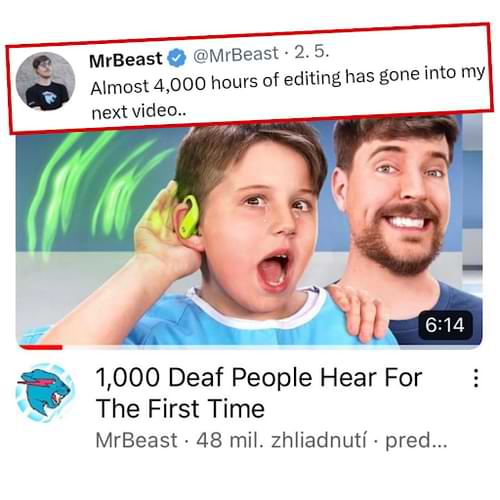Open the round profile photo in tweet
Image resolution: width=500 pixels, height=500 pixels.
46,82
